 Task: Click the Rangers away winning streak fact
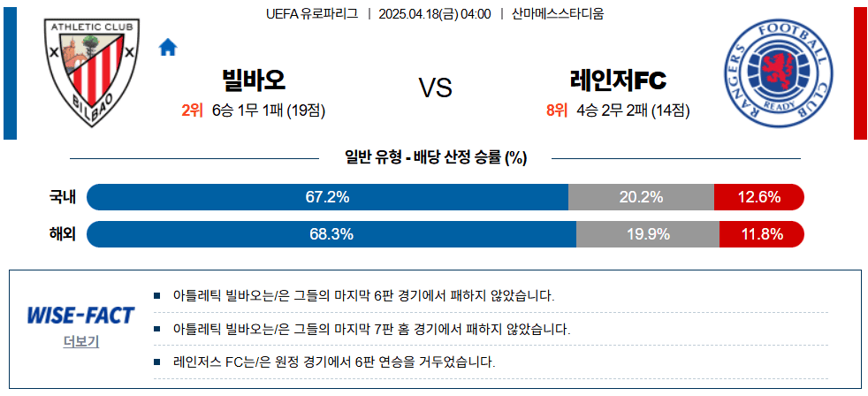point(334,362)
